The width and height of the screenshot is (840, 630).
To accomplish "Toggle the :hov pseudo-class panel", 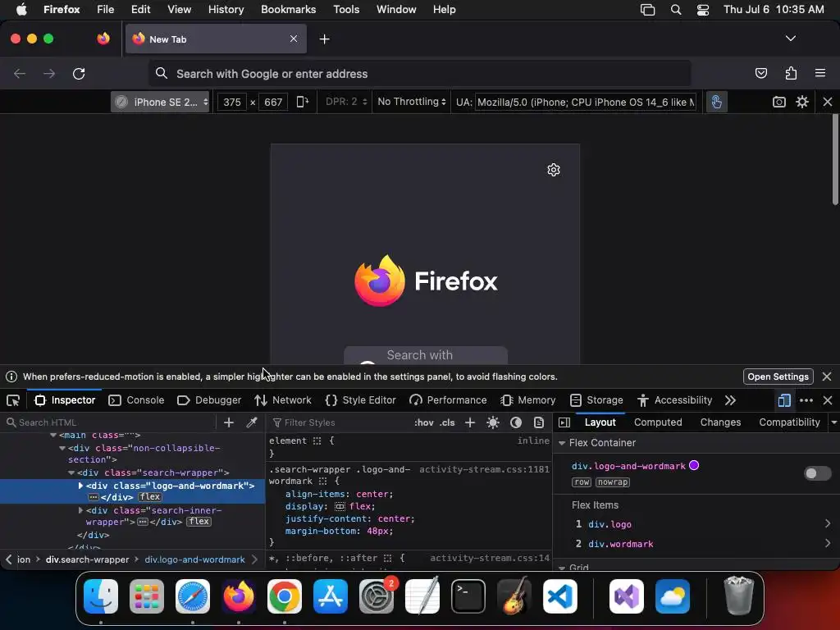I will click(424, 422).
